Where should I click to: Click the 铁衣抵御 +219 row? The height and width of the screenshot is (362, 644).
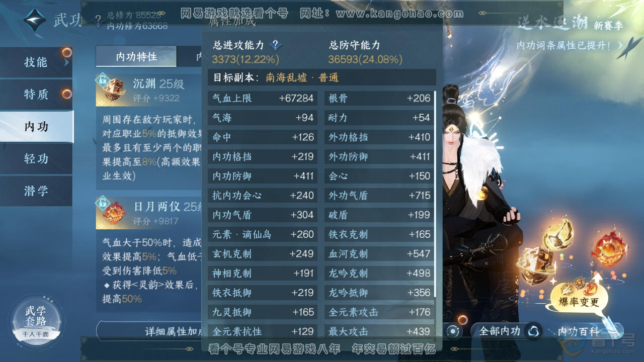click(263, 293)
